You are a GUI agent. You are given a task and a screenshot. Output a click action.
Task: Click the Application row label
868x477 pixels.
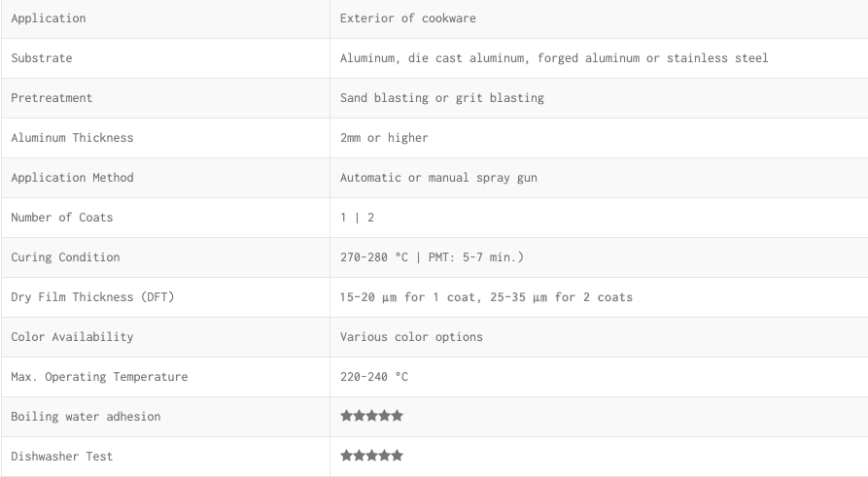49,18
